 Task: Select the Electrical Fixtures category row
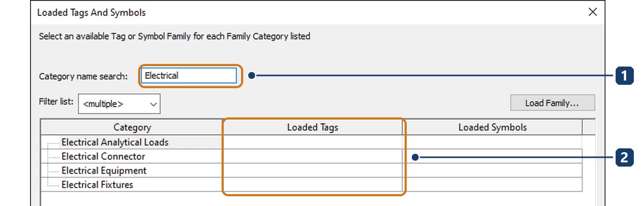(132, 185)
